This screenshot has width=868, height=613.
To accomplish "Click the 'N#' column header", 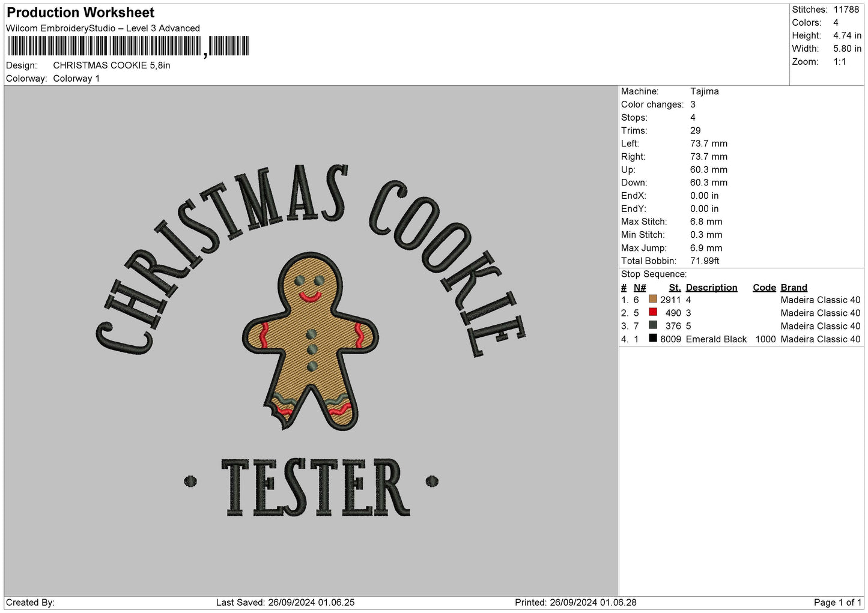I will 640,288.
